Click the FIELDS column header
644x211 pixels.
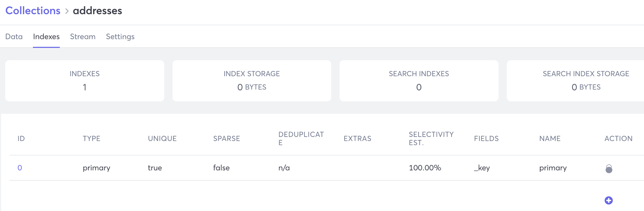click(x=486, y=138)
